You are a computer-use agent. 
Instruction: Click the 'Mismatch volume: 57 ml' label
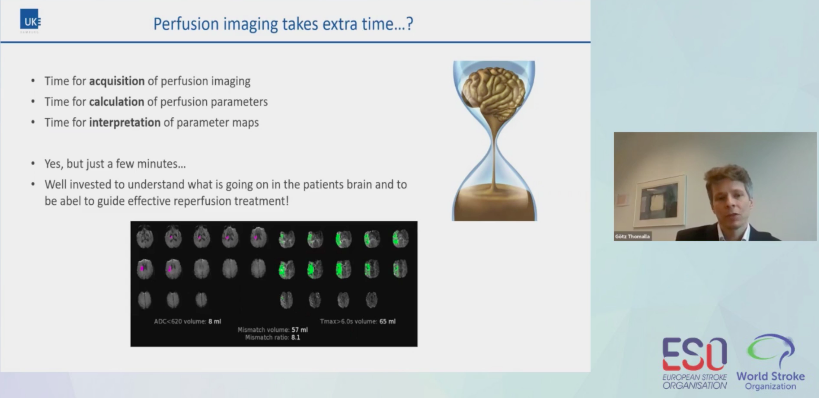click(x=273, y=330)
